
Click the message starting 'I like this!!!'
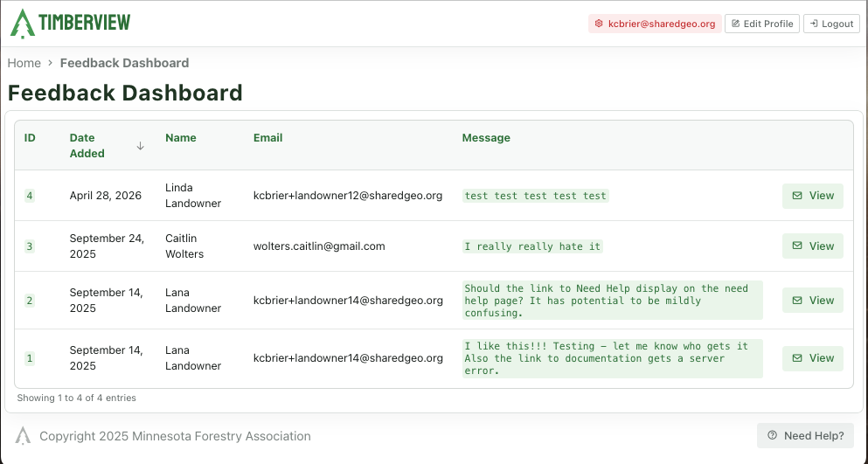coord(612,358)
